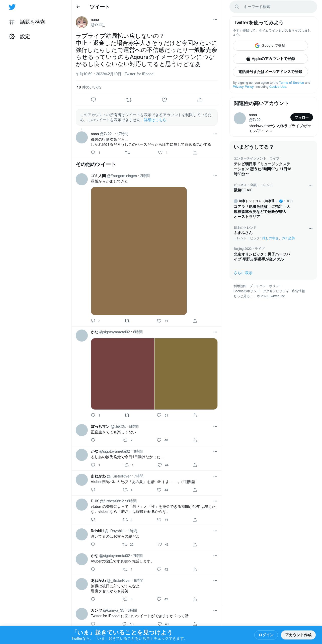This screenshot has width=322, height=644.
Task: Open 設定 in sidebar
Action: pyautogui.click(x=20, y=36)
